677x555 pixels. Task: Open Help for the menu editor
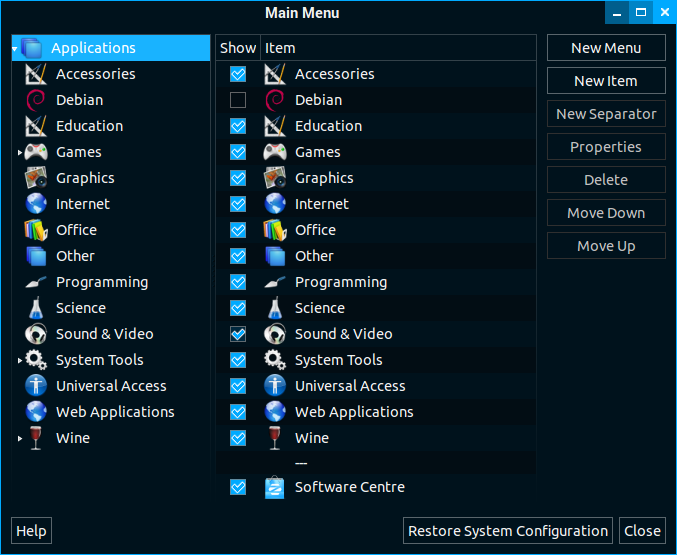[31, 531]
